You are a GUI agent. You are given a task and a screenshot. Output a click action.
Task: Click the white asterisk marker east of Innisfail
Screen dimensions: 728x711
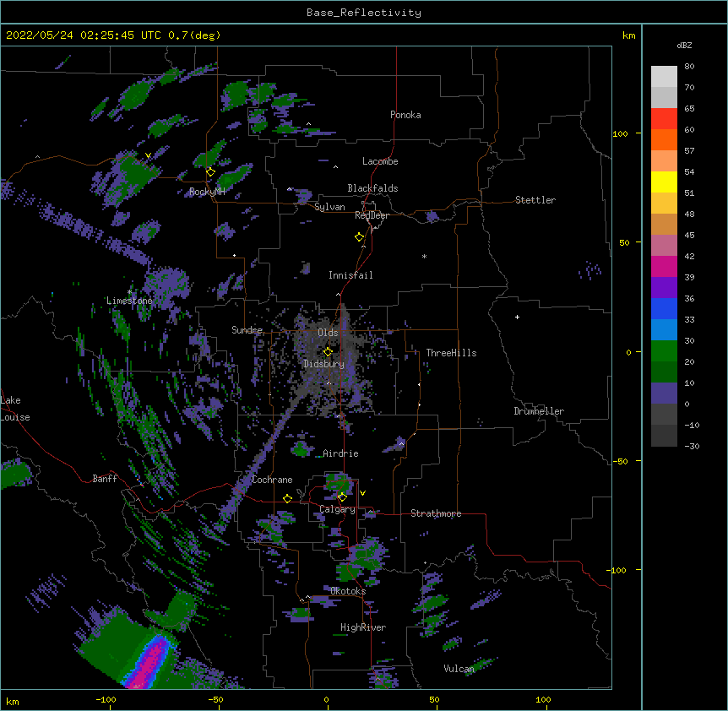point(424,256)
